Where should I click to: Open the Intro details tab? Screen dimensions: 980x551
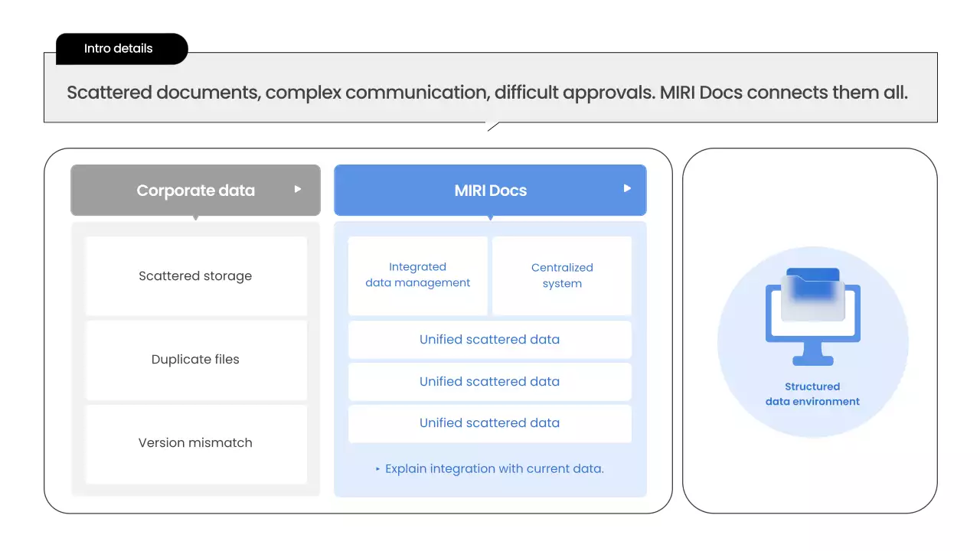click(119, 49)
